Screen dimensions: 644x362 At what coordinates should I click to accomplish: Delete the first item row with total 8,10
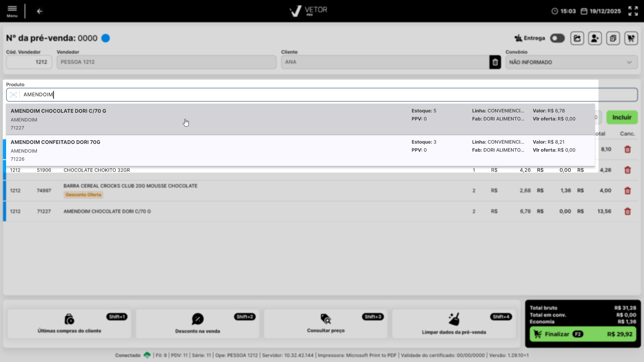(628, 149)
